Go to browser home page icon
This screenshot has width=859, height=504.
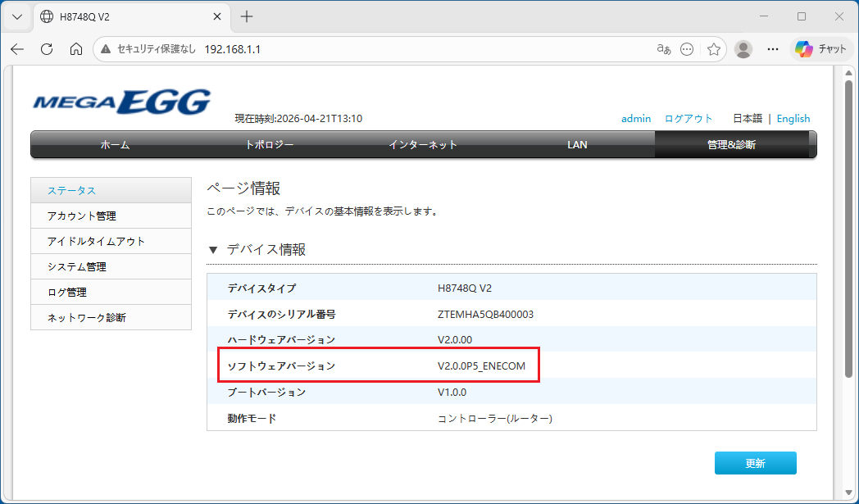76,49
